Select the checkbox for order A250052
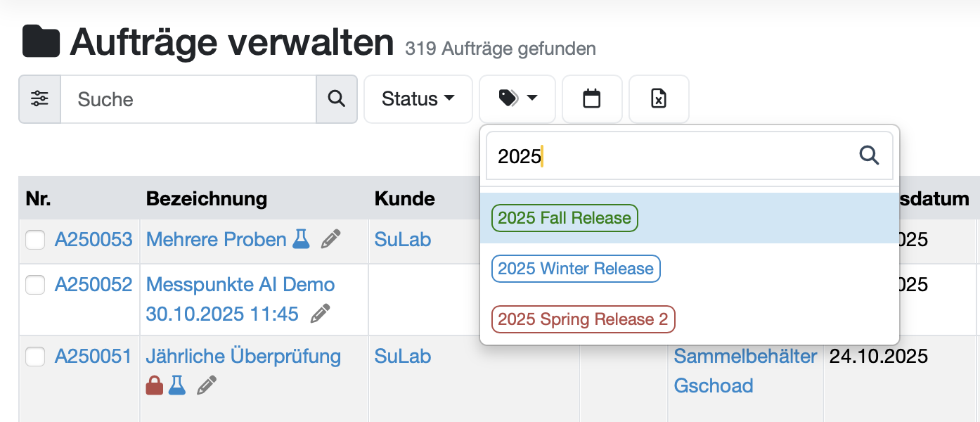This screenshot has width=980, height=422. click(x=35, y=285)
